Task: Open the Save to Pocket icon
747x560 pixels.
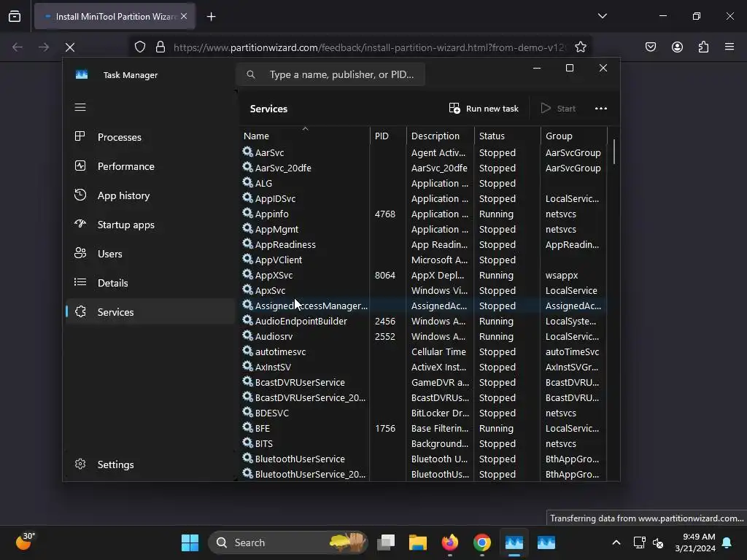Action: coord(651,47)
